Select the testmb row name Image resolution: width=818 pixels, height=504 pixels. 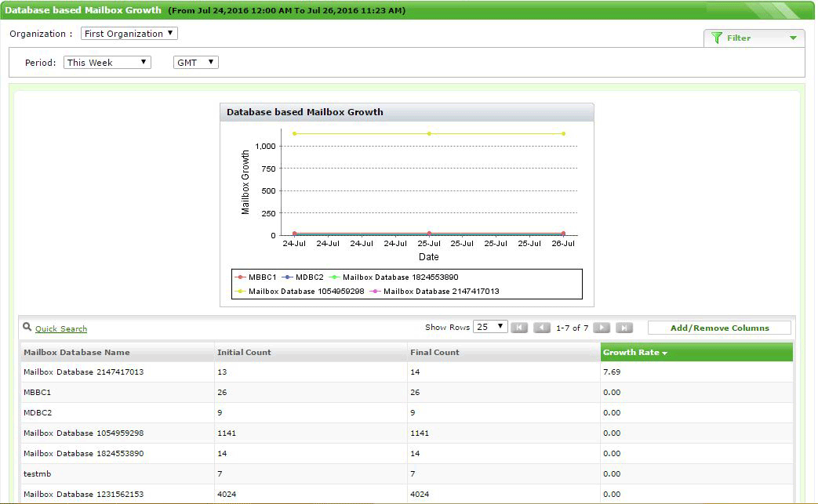click(37, 473)
